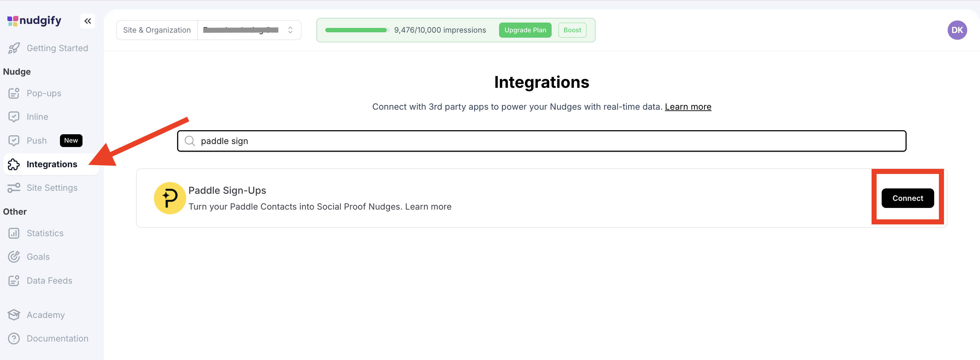Click the Push sidebar icon
The width and height of the screenshot is (980, 360).
coord(14,141)
